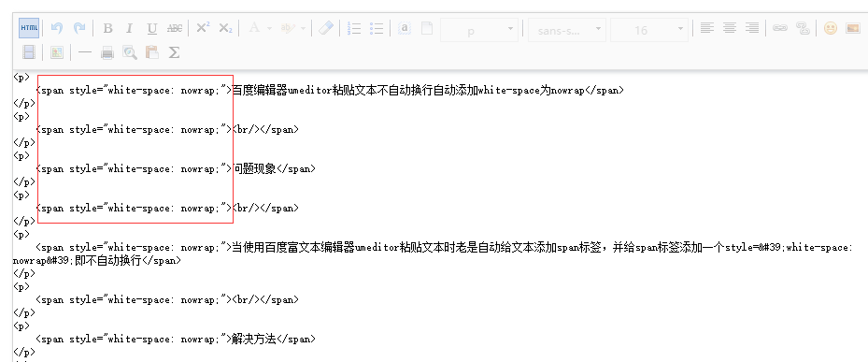The height and width of the screenshot is (362, 868).
Task: Click in the '问题现象' span source line
Action: (176, 169)
